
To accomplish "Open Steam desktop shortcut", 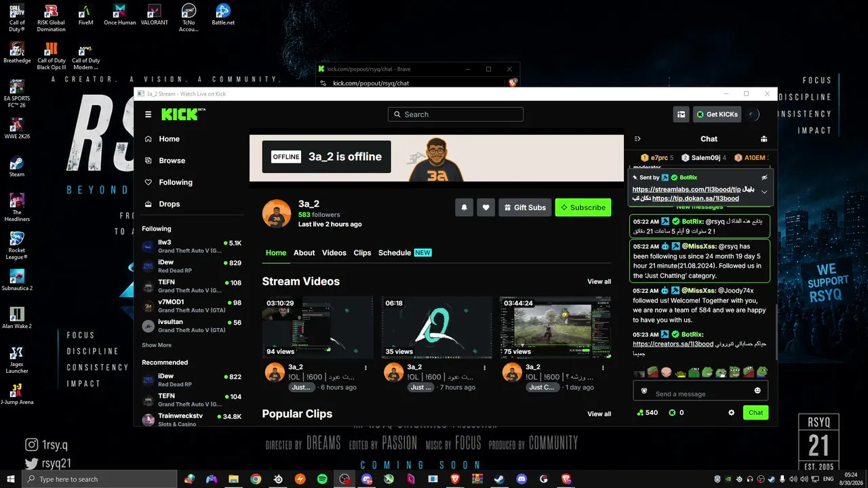I will [17, 167].
